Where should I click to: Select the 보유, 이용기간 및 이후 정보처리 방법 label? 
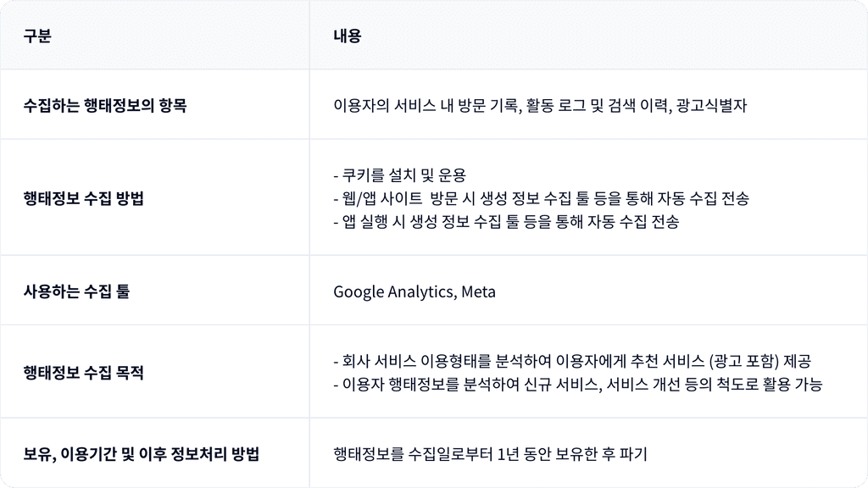point(142,454)
